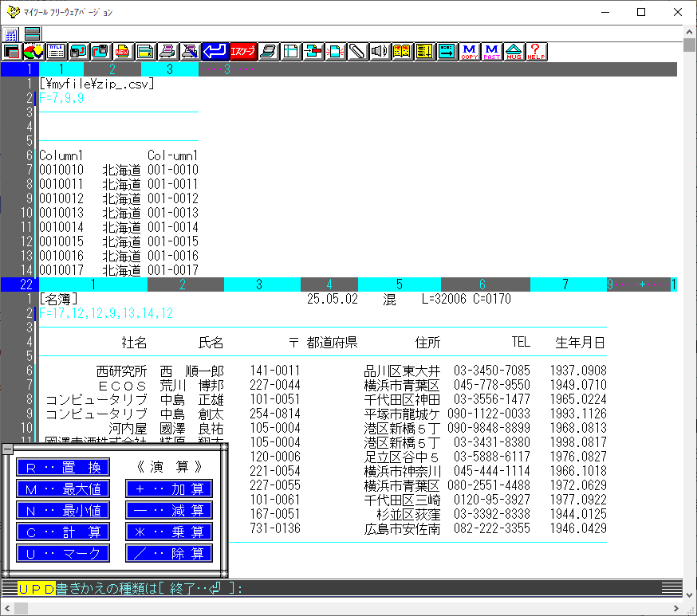
Task: Click the printer toolbar icon
Action: click(167, 52)
